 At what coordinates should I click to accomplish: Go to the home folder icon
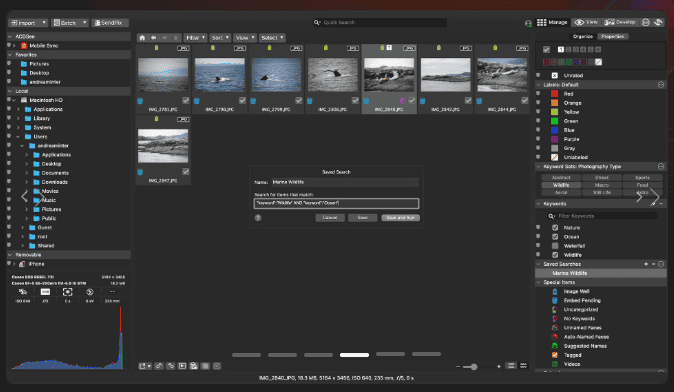[x=142, y=38]
